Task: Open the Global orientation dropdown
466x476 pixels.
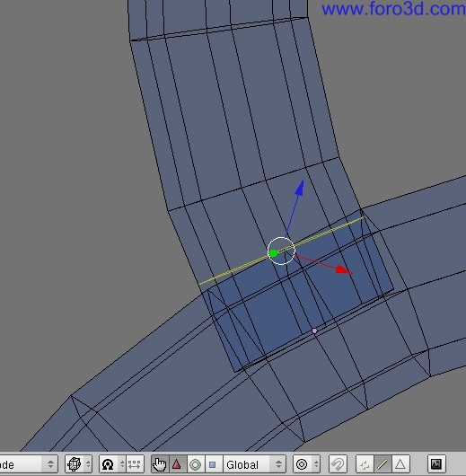Action: pyautogui.click(x=254, y=464)
